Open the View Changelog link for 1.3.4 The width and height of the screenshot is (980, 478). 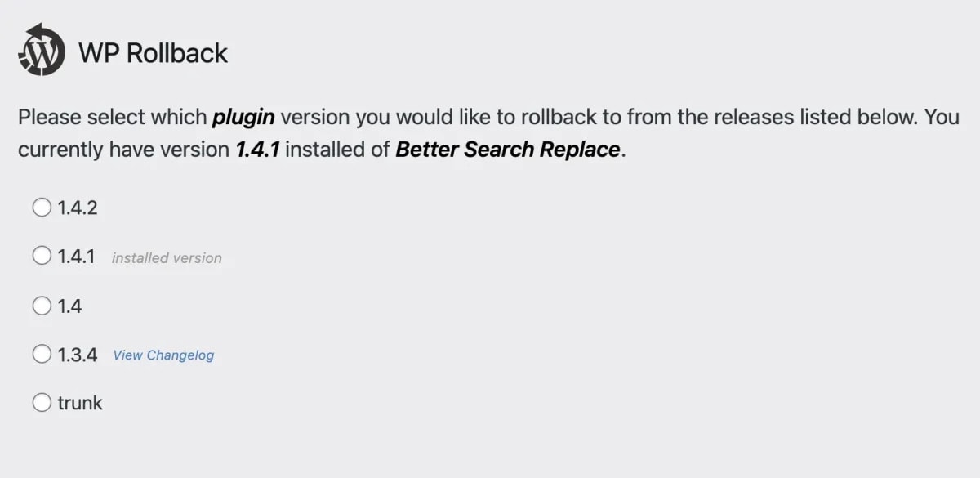(x=163, y=355)
